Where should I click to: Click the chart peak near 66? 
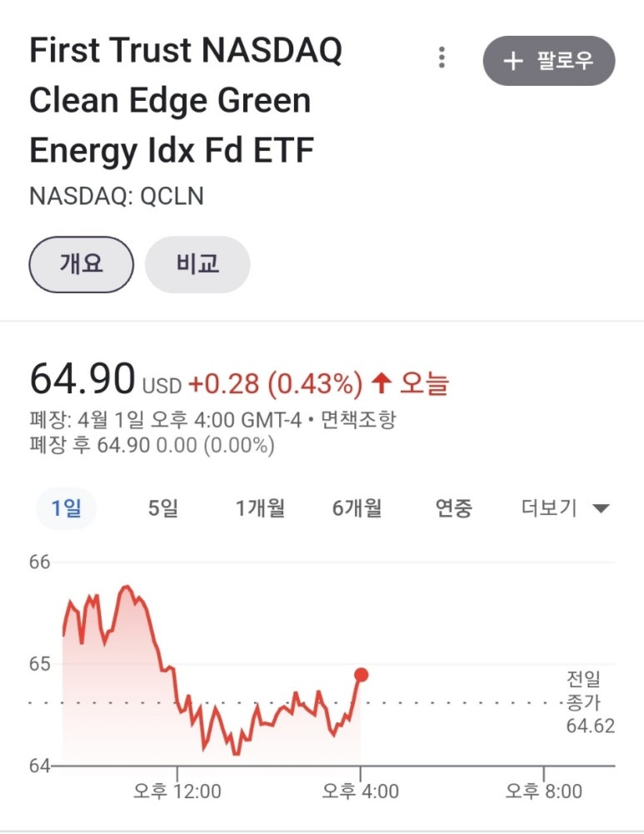click(126, 587)
